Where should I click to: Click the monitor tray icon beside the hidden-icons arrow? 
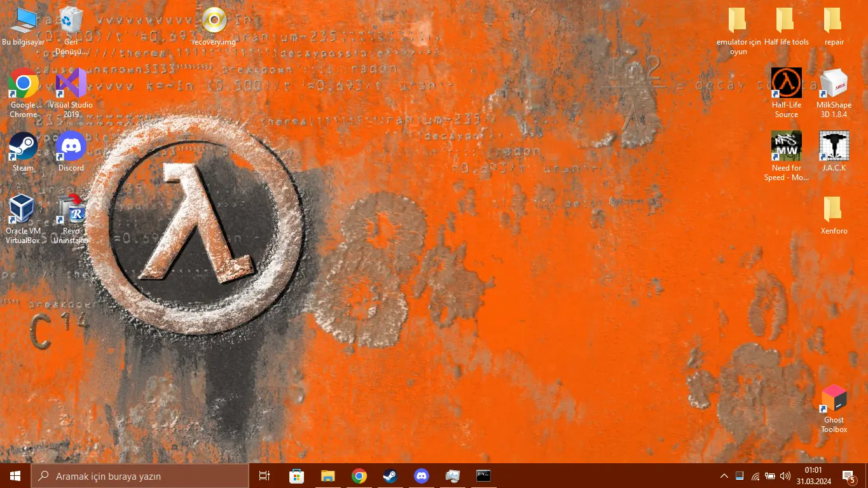tap(740, 476)
